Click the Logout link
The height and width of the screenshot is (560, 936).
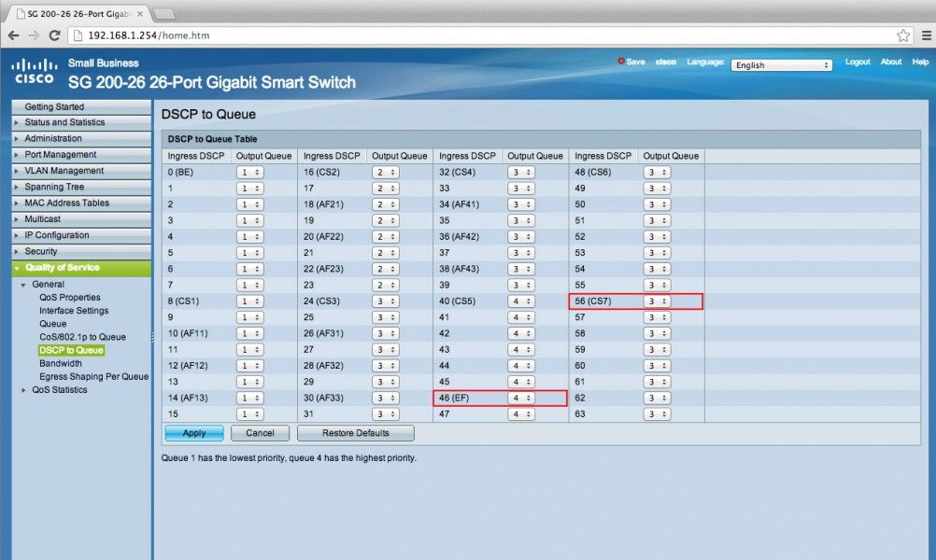(858, 62)
